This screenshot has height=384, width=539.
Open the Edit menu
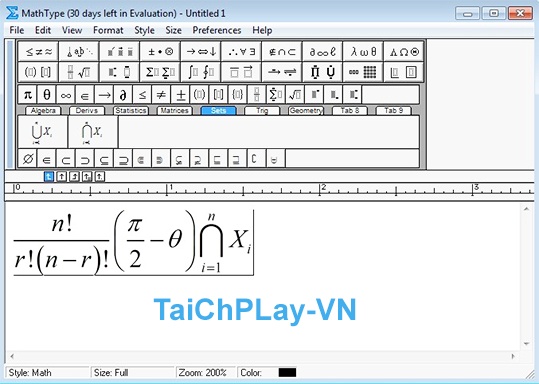(x=43, y=30)
